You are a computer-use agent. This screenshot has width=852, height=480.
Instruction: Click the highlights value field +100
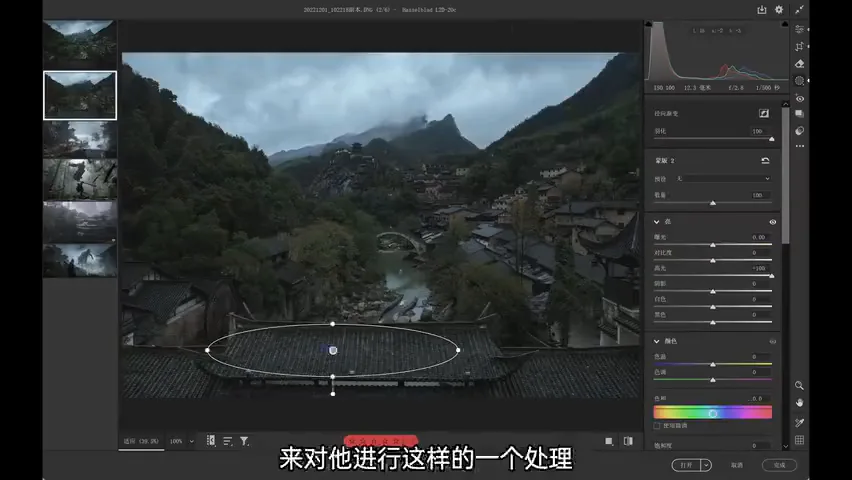click(x=759, y=269)
